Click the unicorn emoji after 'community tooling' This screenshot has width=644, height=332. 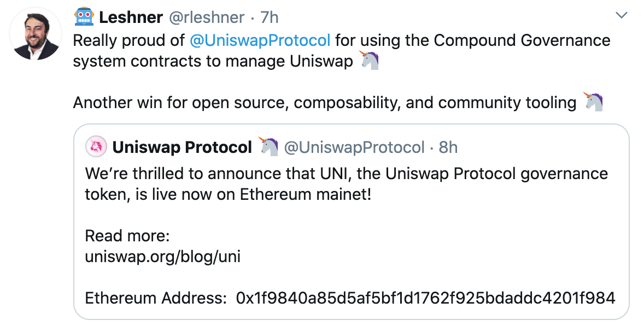(x=595, y=102)
